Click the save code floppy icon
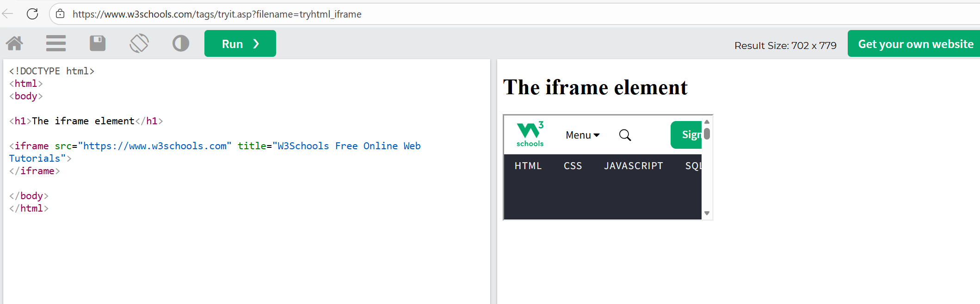 coord(98,43)
